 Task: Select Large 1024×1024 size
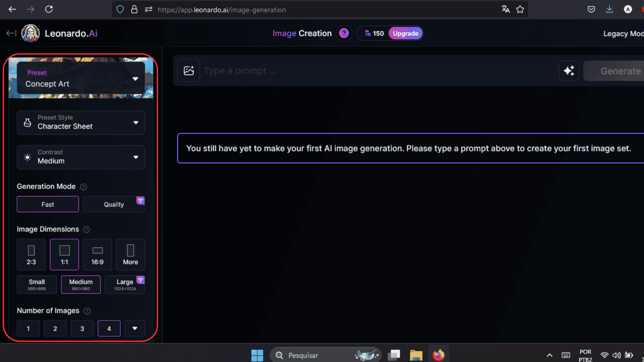click(x=125, y=285)
